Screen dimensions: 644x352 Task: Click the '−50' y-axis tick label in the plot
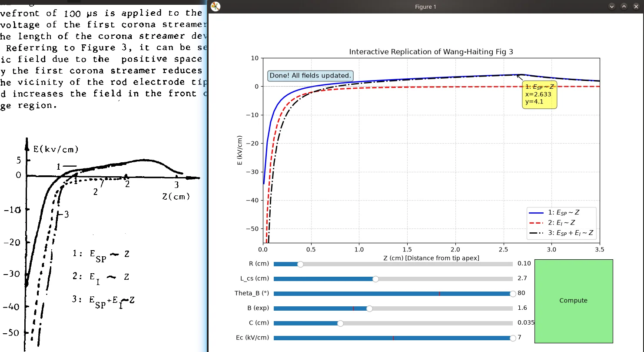253,229
